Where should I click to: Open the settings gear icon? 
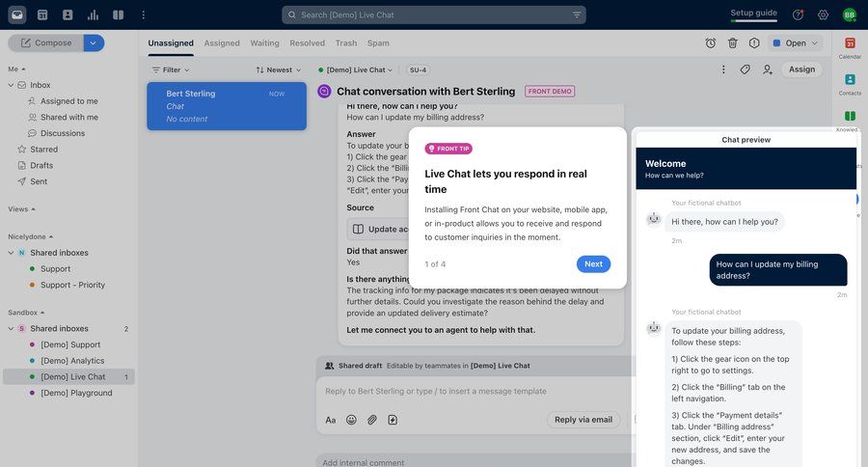823,14
